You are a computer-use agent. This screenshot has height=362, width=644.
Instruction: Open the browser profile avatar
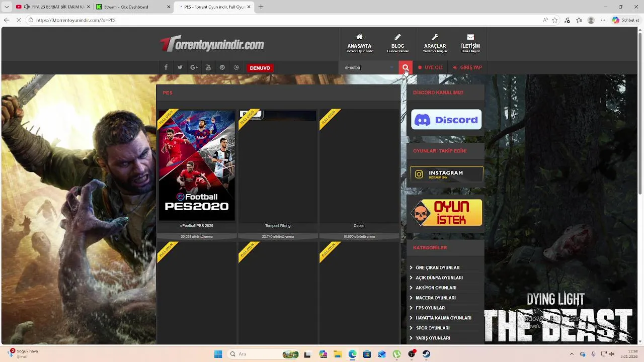click(591, 20)
